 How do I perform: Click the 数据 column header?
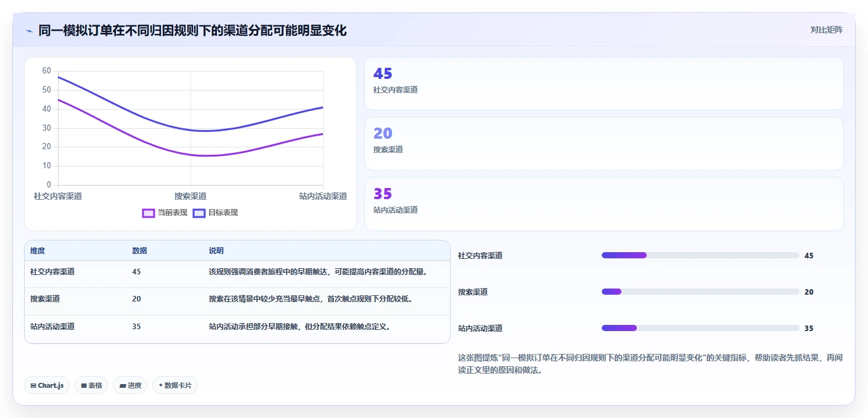coord(139,251)
